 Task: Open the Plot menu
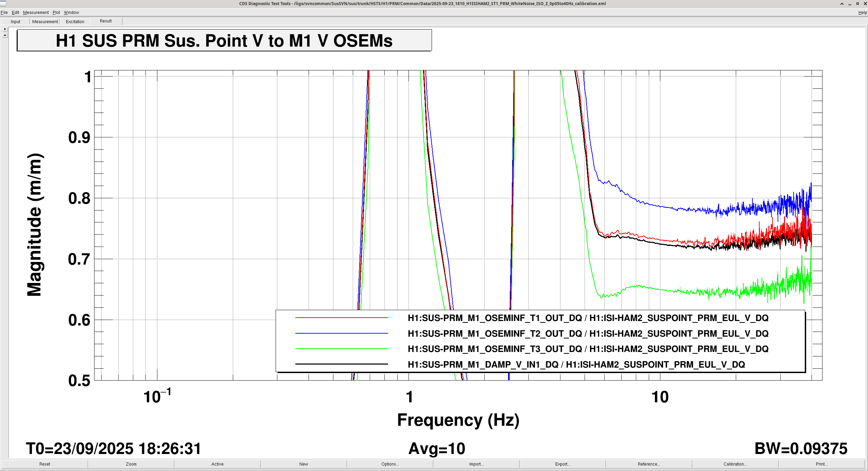(x=56, y=13)
